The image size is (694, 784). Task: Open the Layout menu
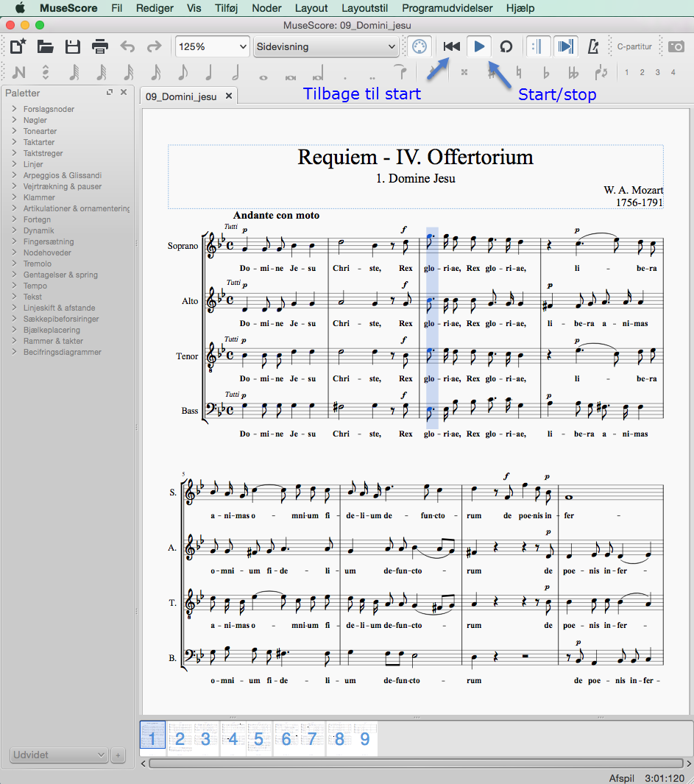311,8
